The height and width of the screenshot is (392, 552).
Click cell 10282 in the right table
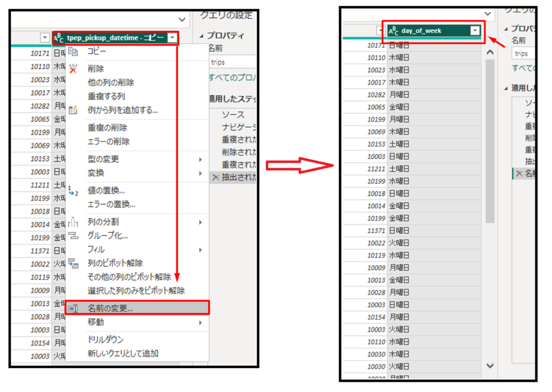365,95
